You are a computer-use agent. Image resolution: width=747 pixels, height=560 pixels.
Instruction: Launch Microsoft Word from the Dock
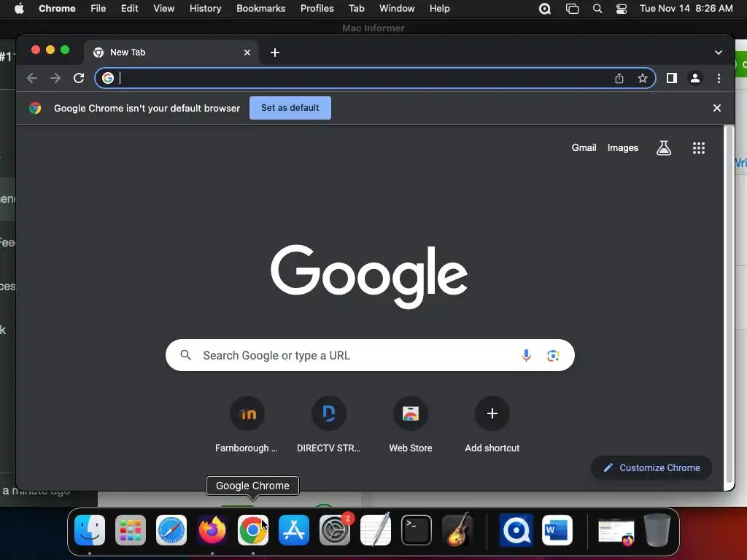[x=557, y=529]
